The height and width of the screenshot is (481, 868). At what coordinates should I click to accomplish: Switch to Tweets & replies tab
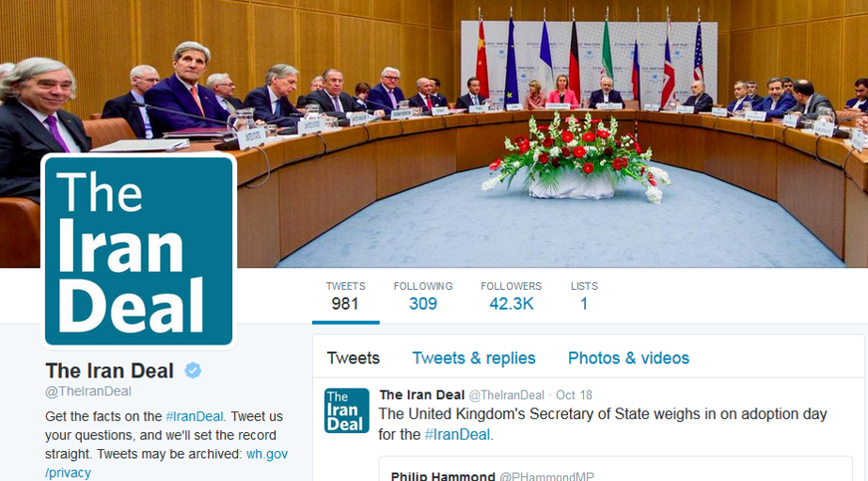(x=474, y=358)
